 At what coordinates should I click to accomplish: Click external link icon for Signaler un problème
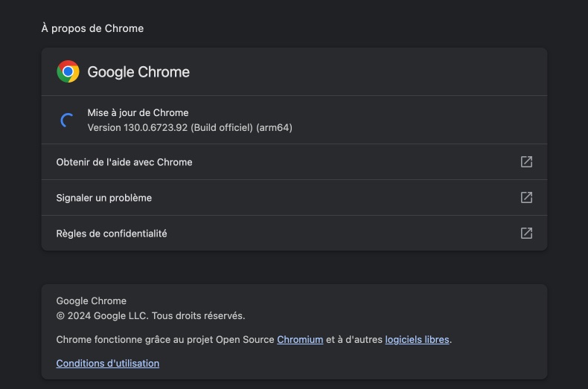pyautogui.click(x=526, y=198)
